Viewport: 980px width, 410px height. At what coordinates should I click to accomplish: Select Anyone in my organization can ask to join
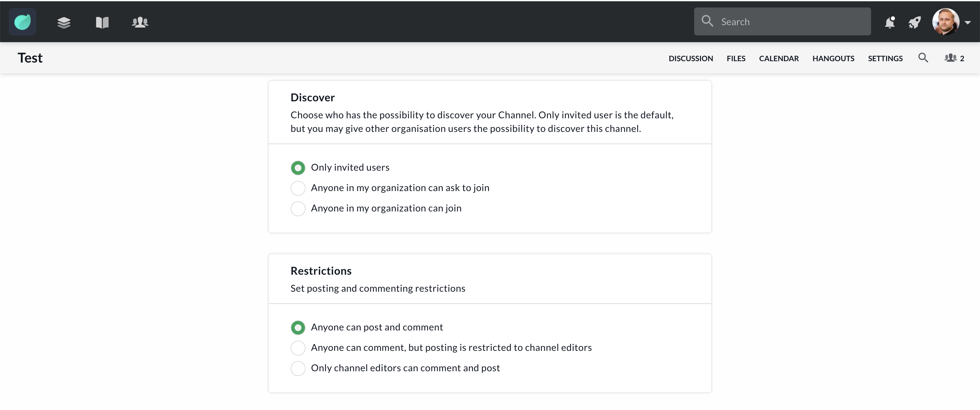pos(298,188)
